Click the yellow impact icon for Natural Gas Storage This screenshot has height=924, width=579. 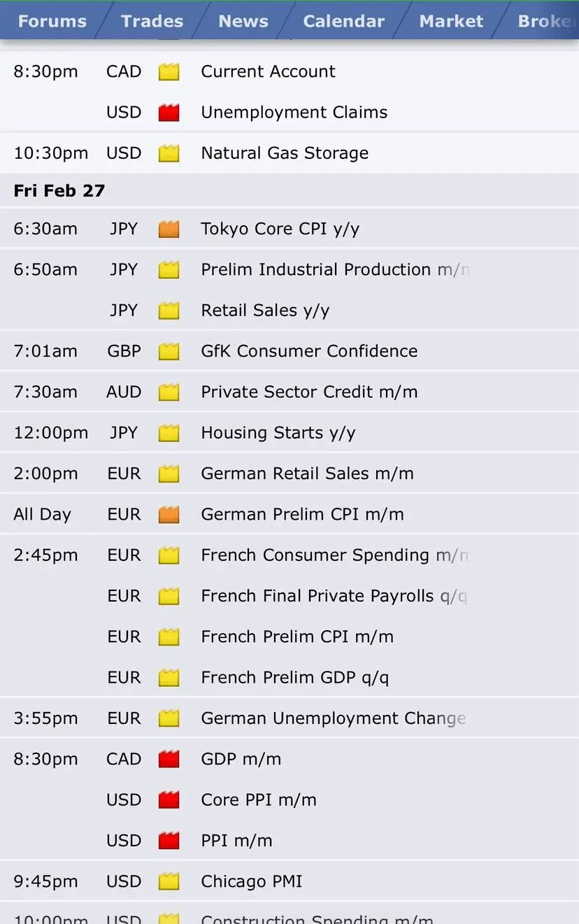[169, 153]
